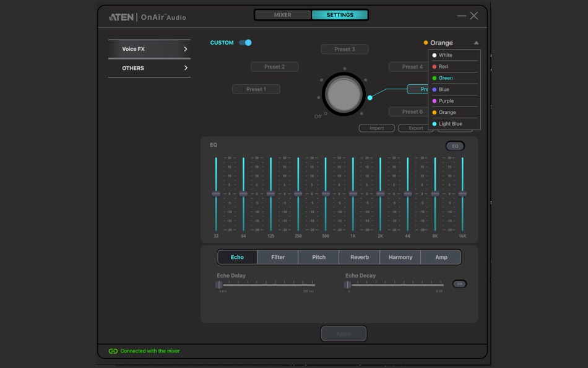The width and height of the screenshot is (588, 368).
Task: Click the green connection link icon
Action: coord(113,351)
